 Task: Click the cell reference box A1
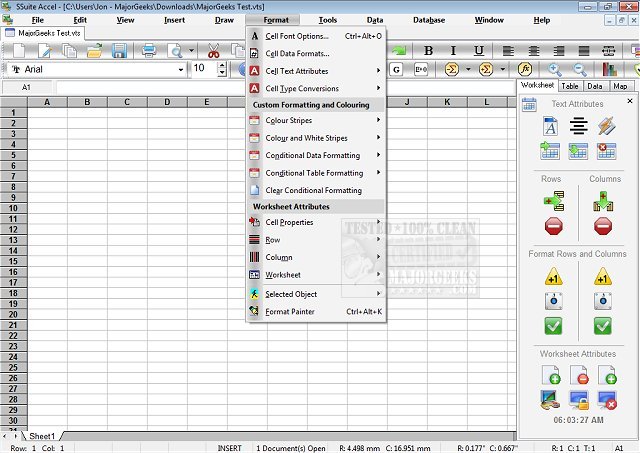(x=27, y=87)
